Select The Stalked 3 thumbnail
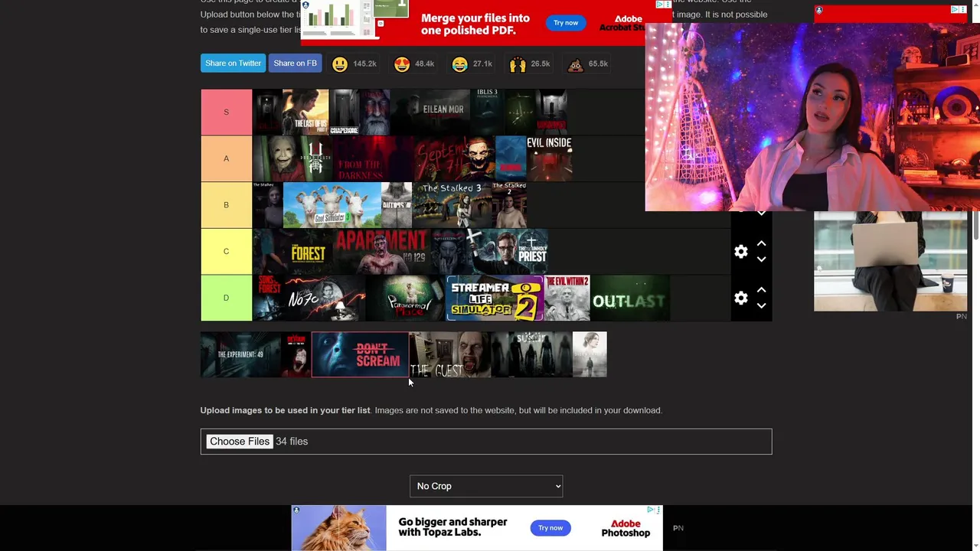This screenshot has width=980, height=551. point(452,205)
